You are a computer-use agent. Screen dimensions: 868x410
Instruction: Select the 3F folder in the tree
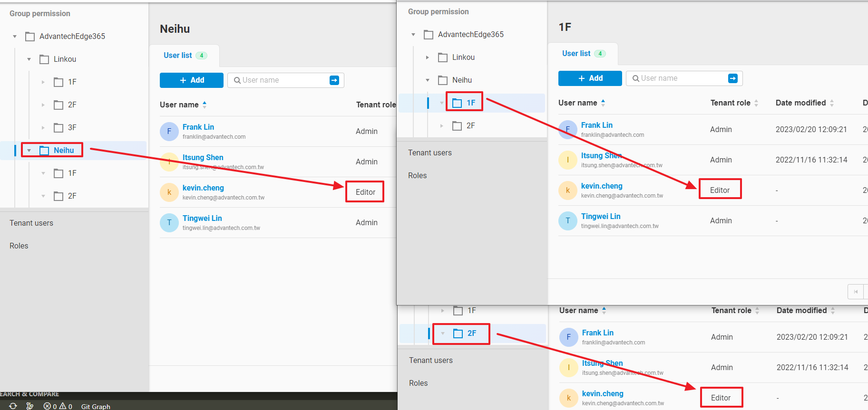[x=72, y=127]
